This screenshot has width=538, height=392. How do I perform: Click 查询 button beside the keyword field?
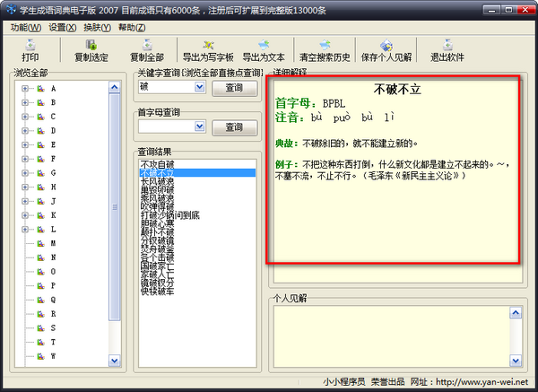233,88
